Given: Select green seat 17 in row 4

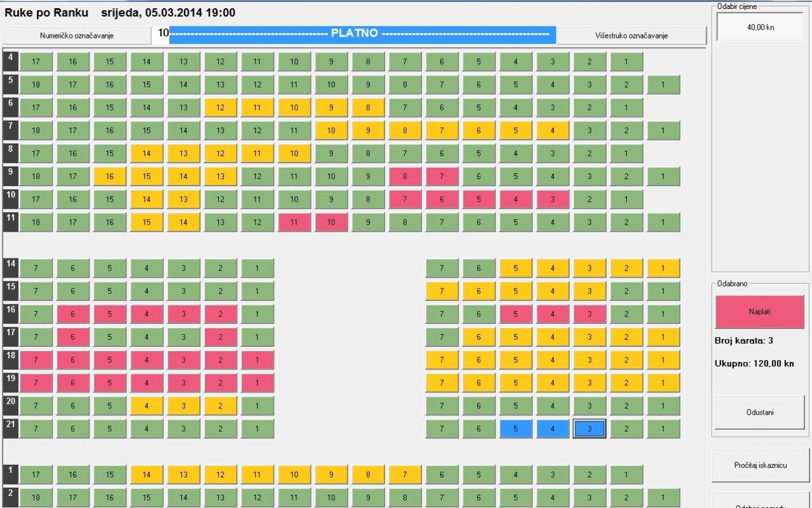Looking at the screenshot, I should 36,62.
